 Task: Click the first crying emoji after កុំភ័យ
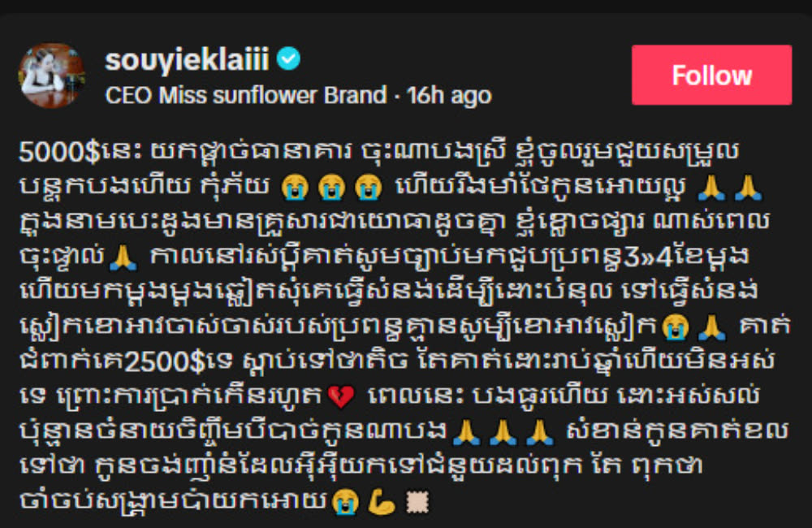point(296,187)
